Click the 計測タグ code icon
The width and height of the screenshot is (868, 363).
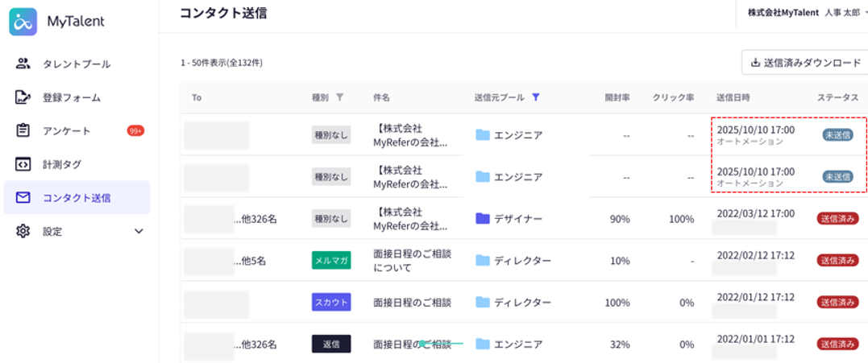pos(23,164)
